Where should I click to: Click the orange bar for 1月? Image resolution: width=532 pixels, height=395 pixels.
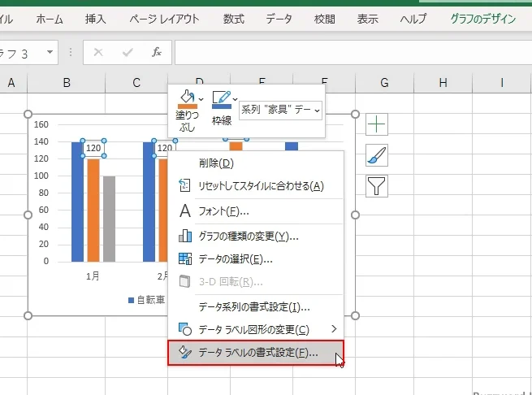[93, 211]
